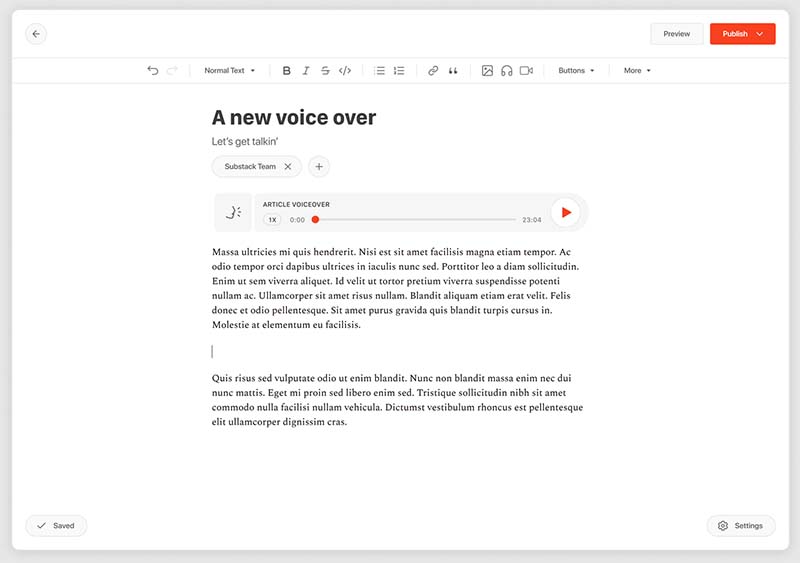Image resolution: width=800 pixels, height=563 pixels.
Task: Toggle italic formatting
Action: tap(306, 71)
